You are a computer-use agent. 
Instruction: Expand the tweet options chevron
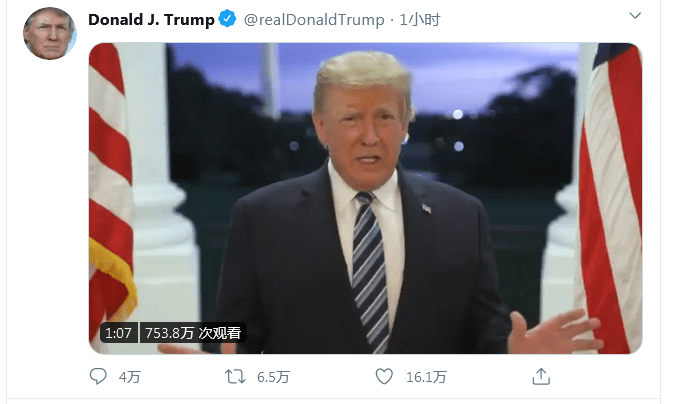pos(635,16)
